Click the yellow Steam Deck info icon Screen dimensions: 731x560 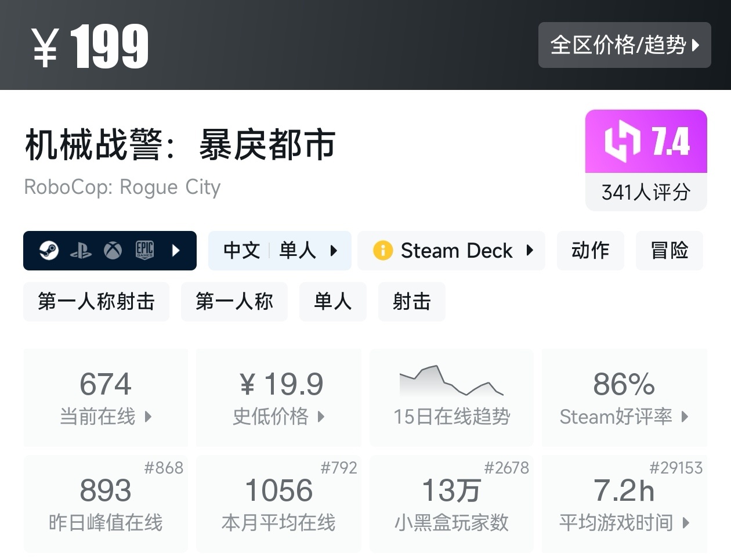tap(383, 251)
